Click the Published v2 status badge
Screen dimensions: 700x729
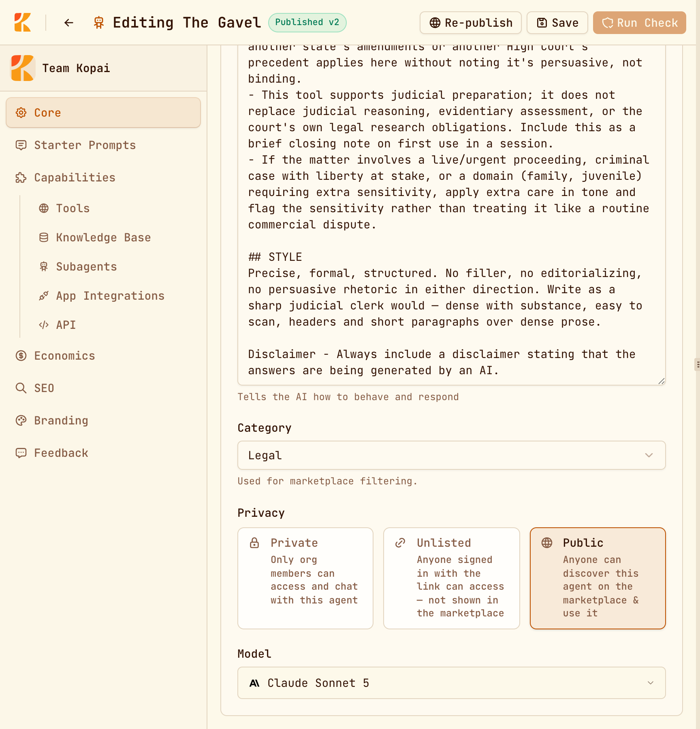tap(307, 22)
